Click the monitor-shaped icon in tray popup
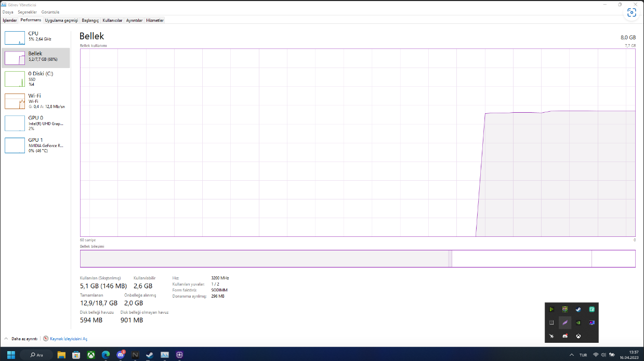644x361 pixels. click(592, 323)
